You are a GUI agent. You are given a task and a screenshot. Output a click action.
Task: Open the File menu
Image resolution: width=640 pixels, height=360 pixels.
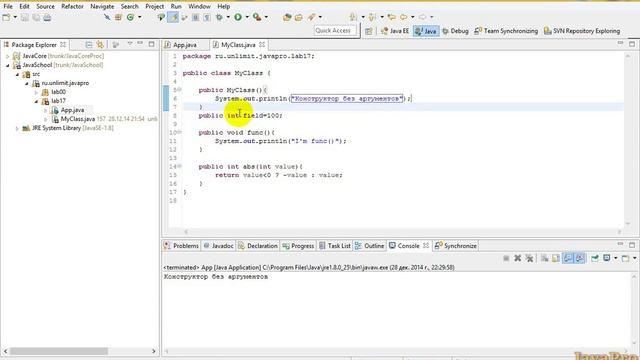(x=8, y=7)
